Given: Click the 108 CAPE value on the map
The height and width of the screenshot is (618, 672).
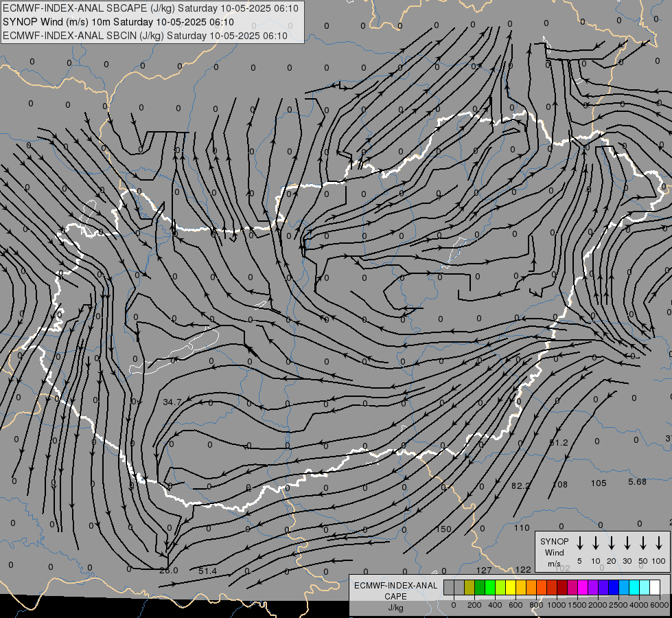Looking at the screenshot, I should [x=560, y=485].
